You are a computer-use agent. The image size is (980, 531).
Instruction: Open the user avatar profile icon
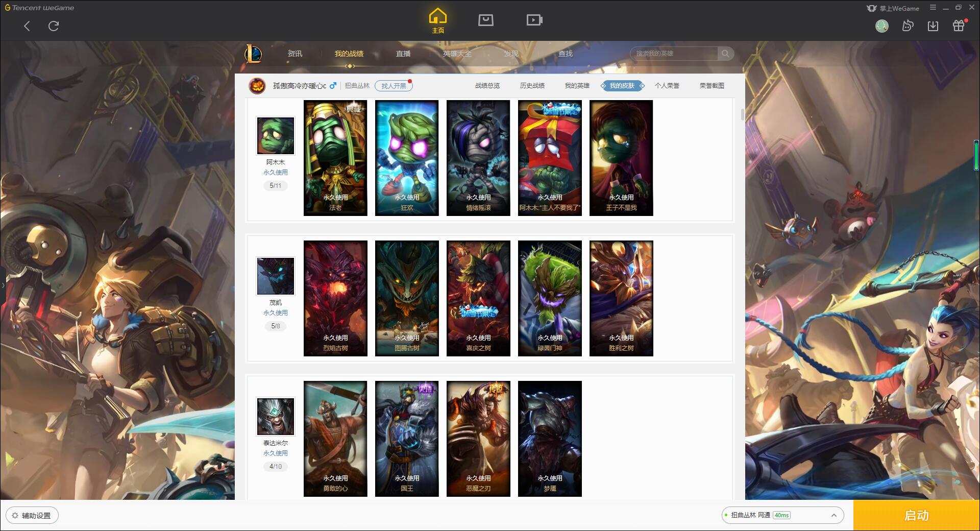pyautogui.click(x=882, y=26)
